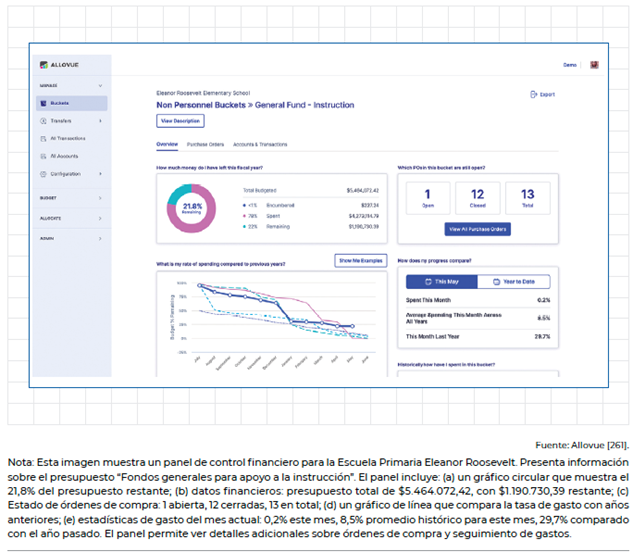The height and width of the screenshot is (552, 633).
Task: Click the Allovue logo icon
Action: 44,65
